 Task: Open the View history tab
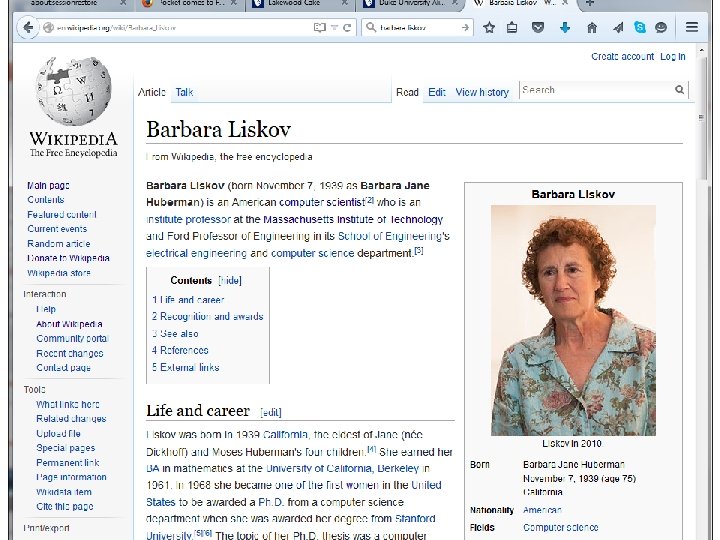[x=482, y=92]
